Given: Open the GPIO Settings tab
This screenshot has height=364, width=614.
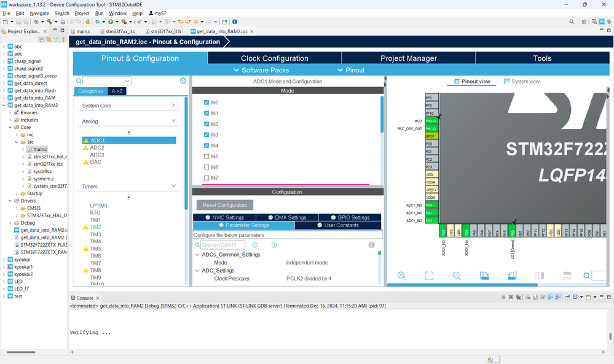Looking at the screenshot, I should click(x=350, y=217).
